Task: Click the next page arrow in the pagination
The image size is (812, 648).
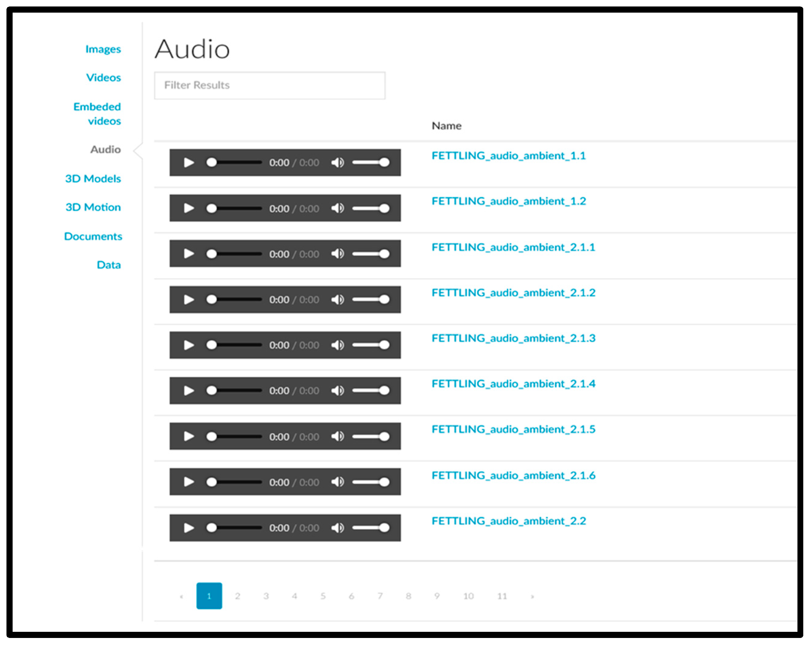Action: coord(532,596)
